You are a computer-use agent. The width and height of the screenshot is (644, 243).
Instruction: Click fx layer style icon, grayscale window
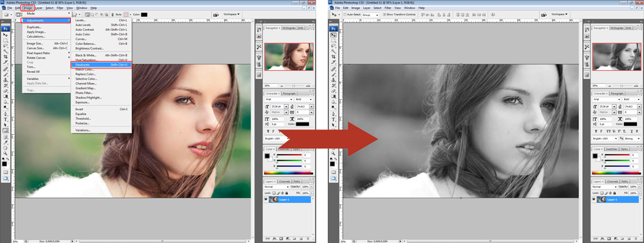coord(603,238)
